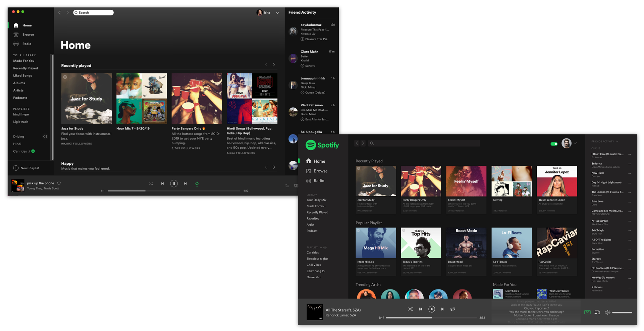This screenshot has height=331, width=644.
Task: Toggle shuffle in original window player
Action: click(x=151, y=183)
